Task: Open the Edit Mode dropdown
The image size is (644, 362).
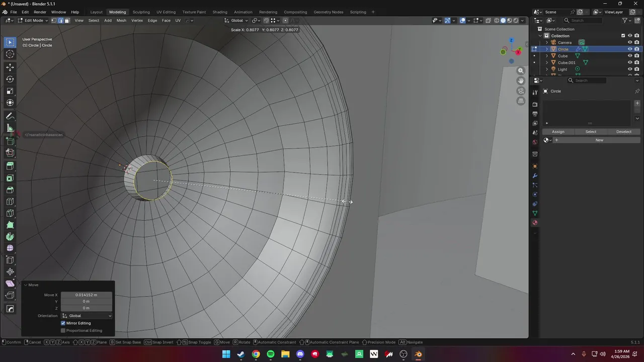Action: click(33, 21)
